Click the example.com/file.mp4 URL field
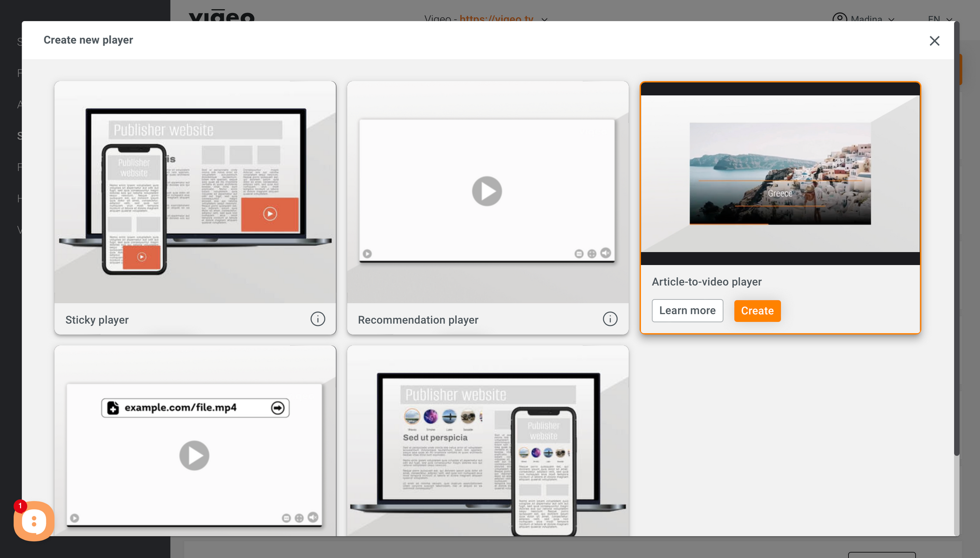Viewport: 980px width, 558px height. tap(195, 407)
